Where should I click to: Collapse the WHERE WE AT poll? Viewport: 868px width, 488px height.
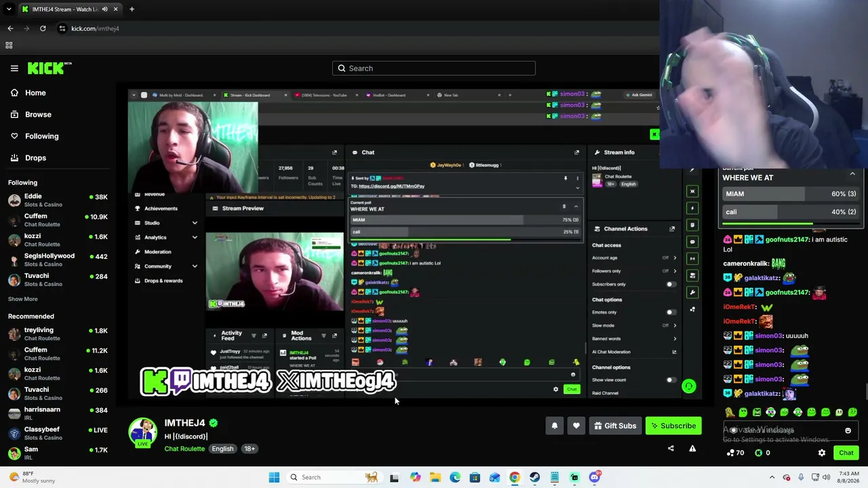pos(852,174)
